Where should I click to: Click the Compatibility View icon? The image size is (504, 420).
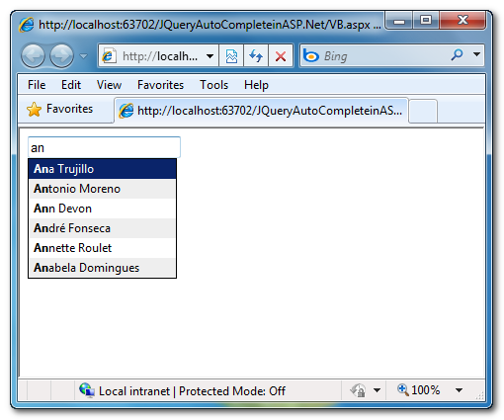click(x=231, y=56)
